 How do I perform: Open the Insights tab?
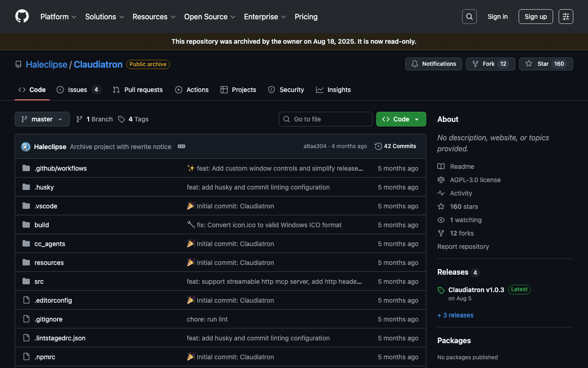point(334,90)
